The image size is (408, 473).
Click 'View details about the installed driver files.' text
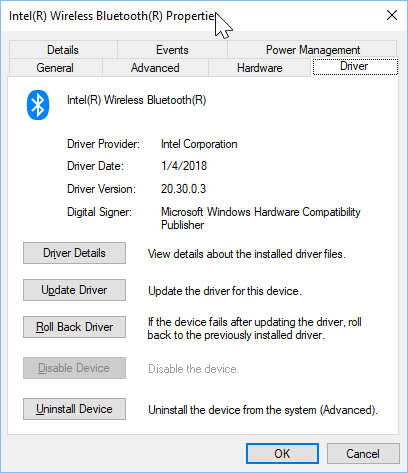pos(247,254)
